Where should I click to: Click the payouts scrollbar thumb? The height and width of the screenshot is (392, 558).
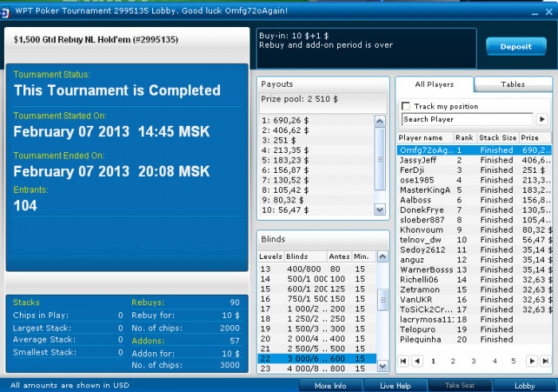379,159
